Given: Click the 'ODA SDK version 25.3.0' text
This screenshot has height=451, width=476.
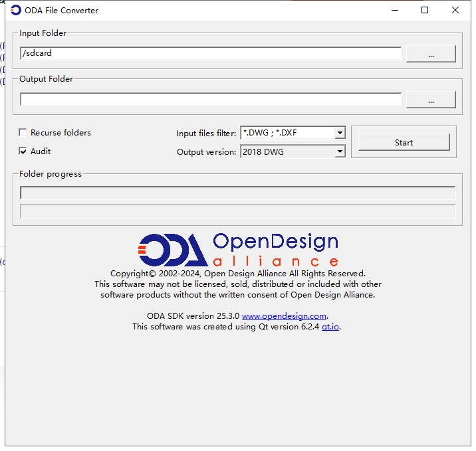Looking at the screenshot, I should click(193, 316).
